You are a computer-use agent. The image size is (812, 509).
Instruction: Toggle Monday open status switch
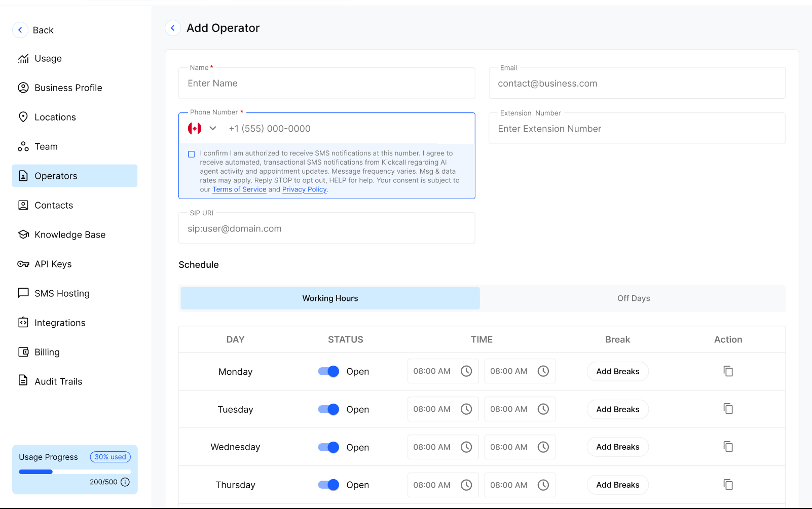click(328, 371)
